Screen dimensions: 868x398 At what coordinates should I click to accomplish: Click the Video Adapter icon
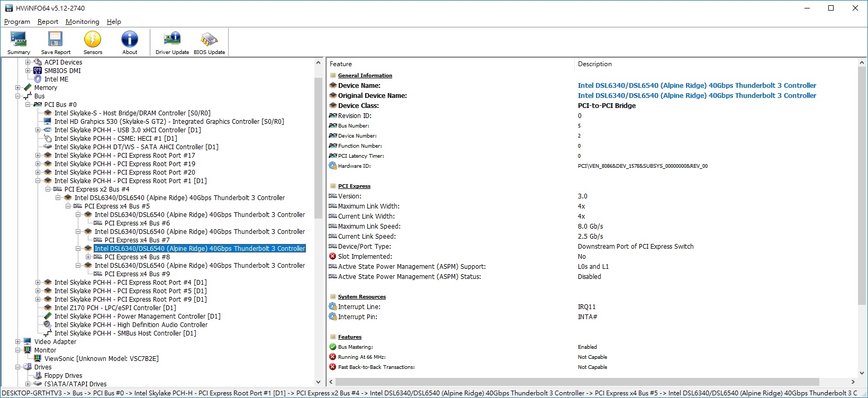point(28,342)
